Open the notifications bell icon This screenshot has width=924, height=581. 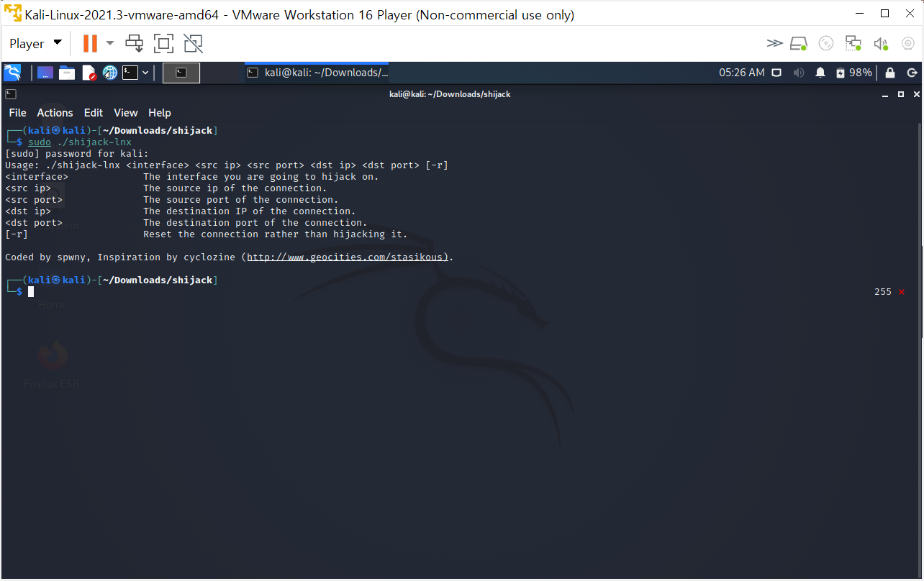[x=820, y=73]
